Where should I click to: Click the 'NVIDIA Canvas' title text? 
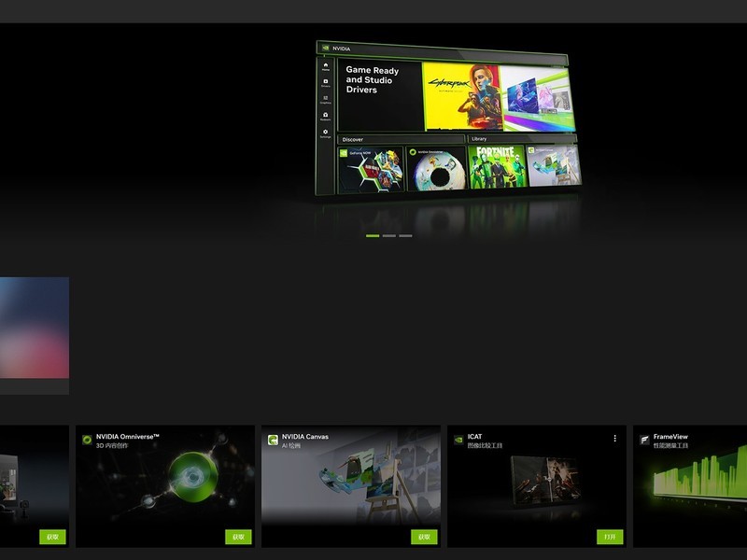(x=305, y=436)
